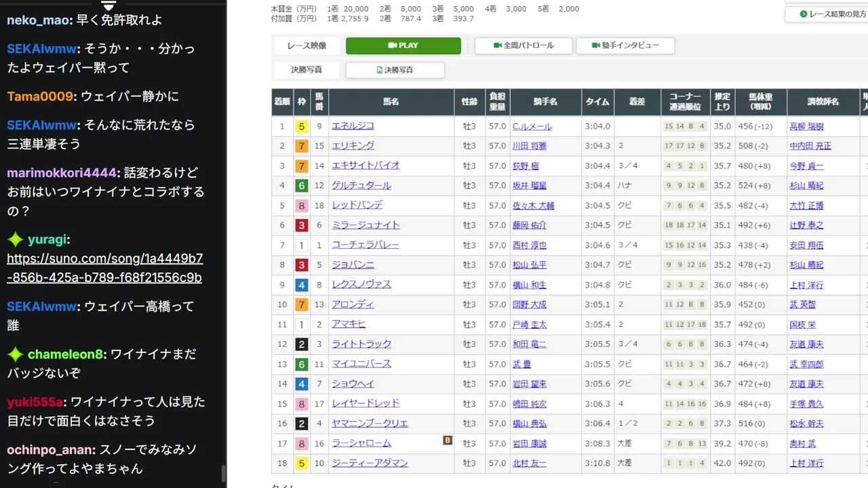
Task: Open trainer 辻野 泰之's profile
Action: [807, 225]
